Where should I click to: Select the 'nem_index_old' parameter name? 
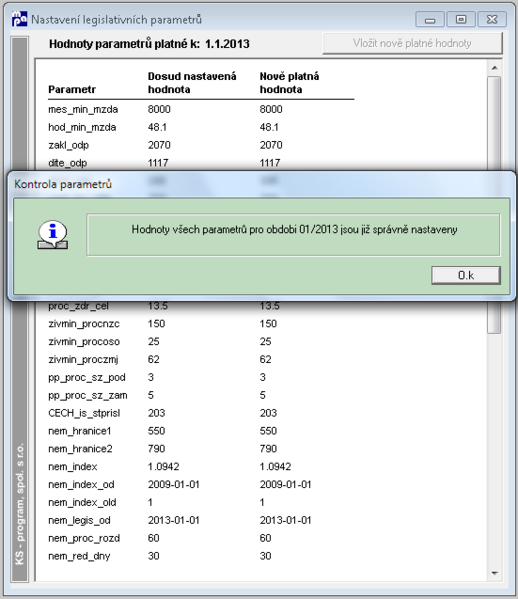82,502
